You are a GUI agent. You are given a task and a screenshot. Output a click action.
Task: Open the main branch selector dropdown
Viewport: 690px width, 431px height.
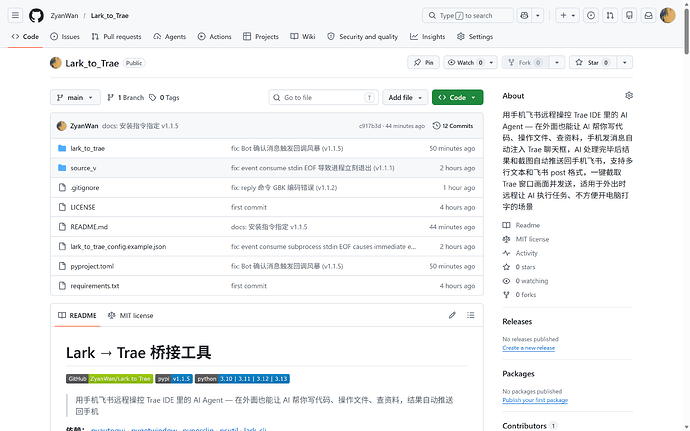(x=75, y=97)
